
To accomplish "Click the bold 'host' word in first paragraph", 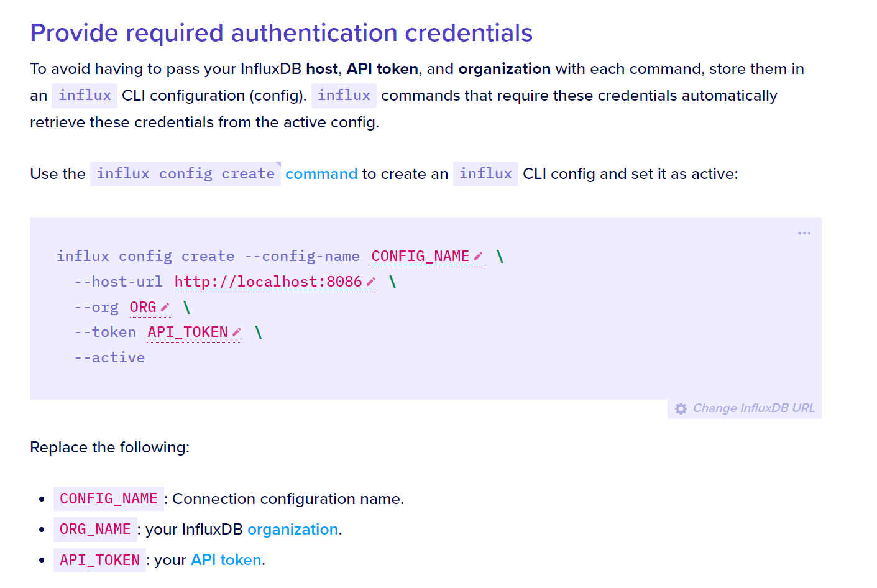I will (322, 69).
